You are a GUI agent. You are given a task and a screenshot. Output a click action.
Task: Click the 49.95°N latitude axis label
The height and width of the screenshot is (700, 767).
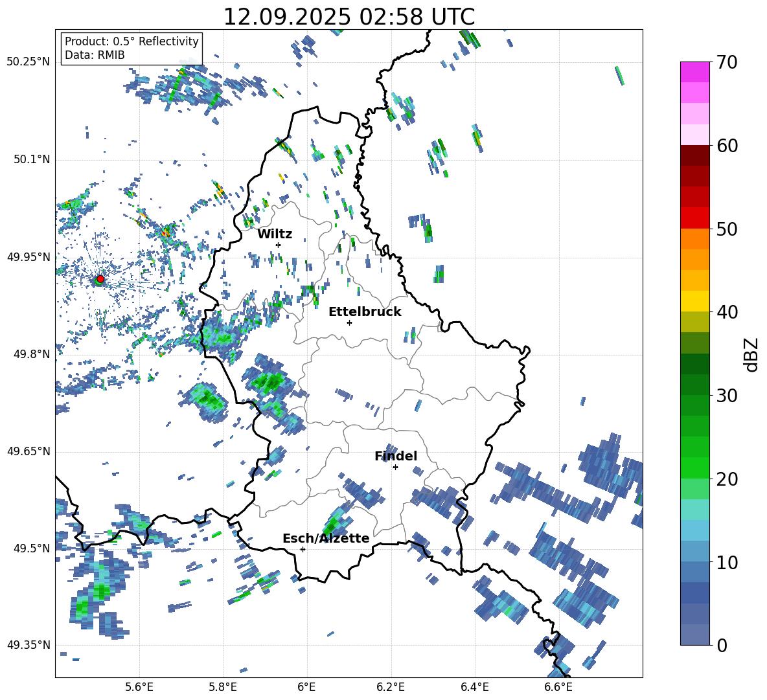[x=29, y=256]
